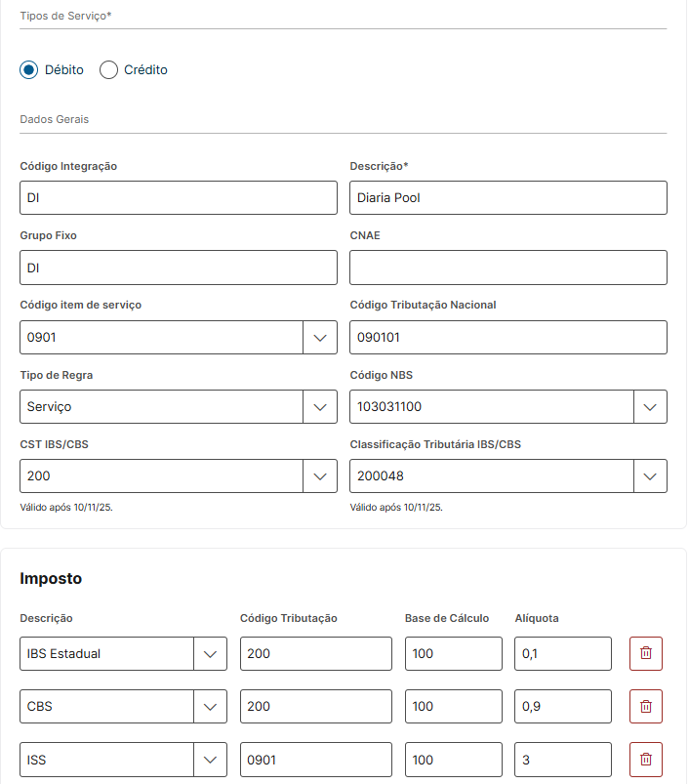
Task: Expand the Tipo de Regra dropdown
Action: (x=319, y=407)
